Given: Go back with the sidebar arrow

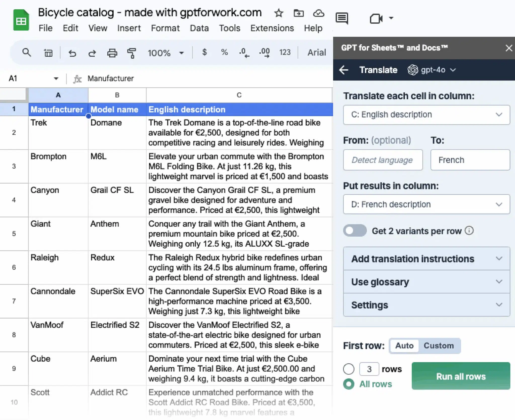Looking at the screenshot, I should 344,70.
